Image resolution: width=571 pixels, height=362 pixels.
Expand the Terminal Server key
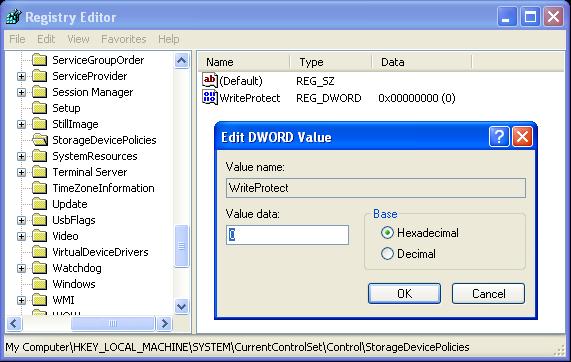pyautogui.click(x=21, y=172)
